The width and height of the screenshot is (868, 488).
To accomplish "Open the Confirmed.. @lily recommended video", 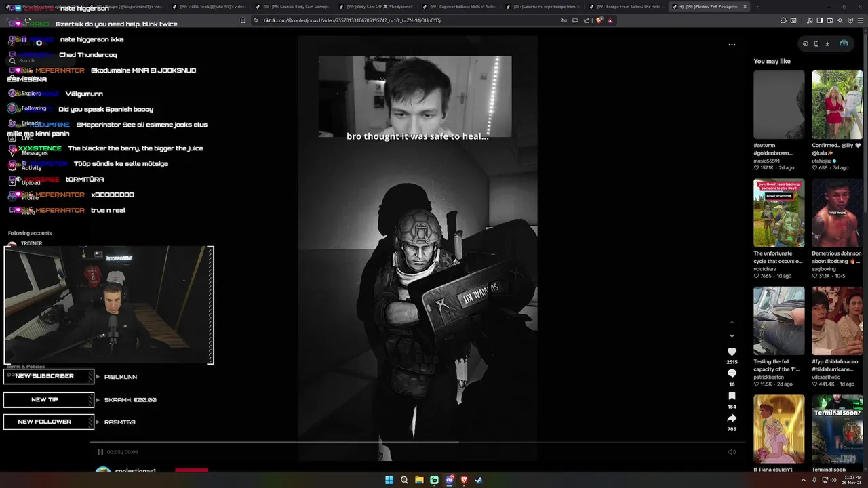I will tap(837, 104).
